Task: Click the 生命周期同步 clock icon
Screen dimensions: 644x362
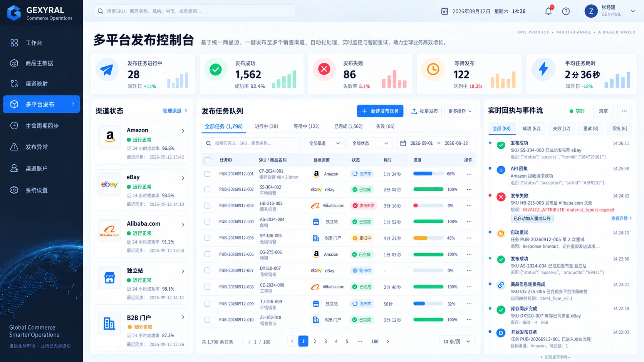Action: pyautogui.click(x=14, y=126)
